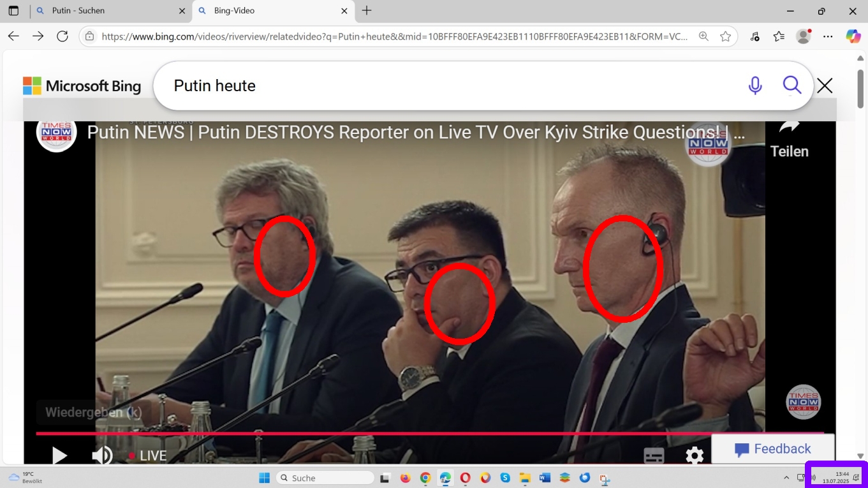Click the "Putin heute" search input field

click(x=446, y=86)
